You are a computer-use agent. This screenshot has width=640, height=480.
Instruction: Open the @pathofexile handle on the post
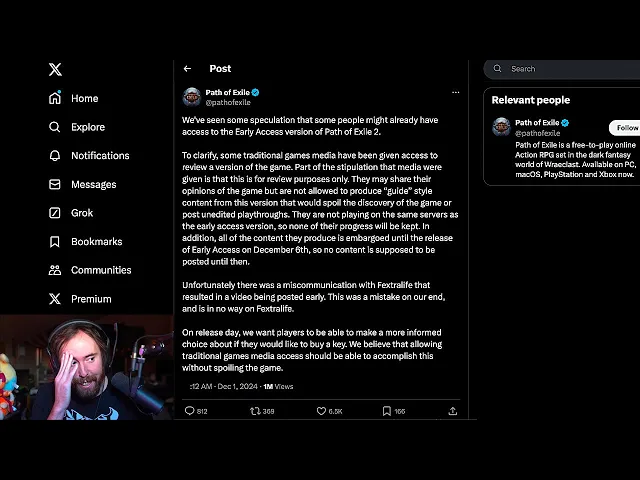pyautogui.click(x=228, y=102)
